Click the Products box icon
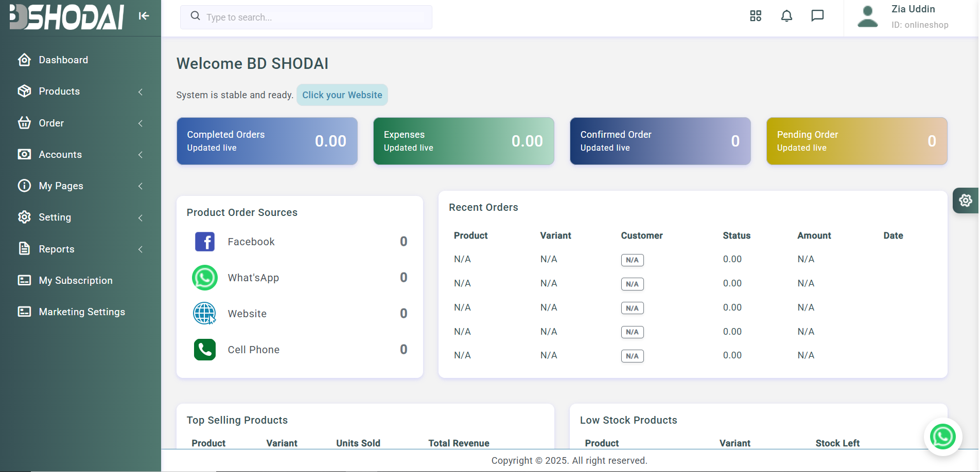 (x=24, y=92)
